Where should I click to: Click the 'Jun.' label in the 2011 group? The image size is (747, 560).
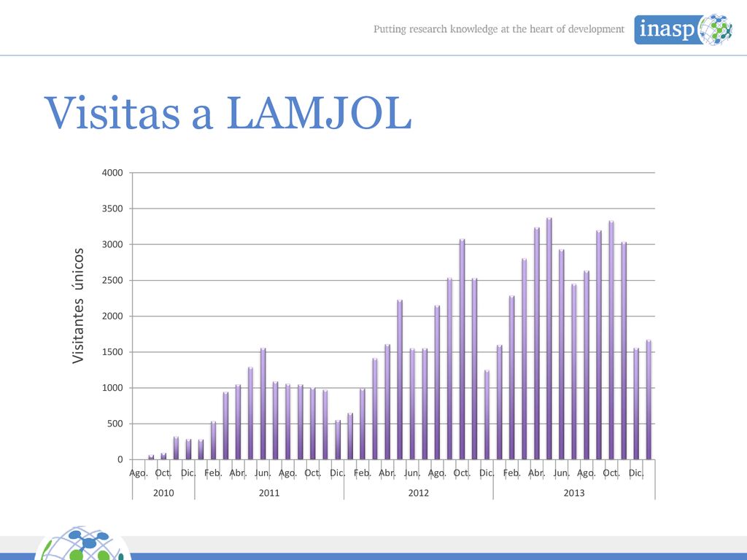pos(263,473)
